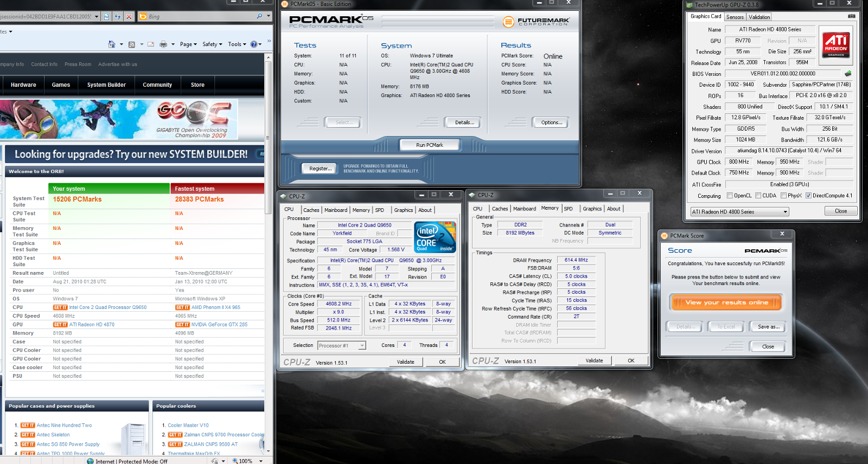This screenshot has height=464, width=868.
Task: Open the Cooler Master V10 link
Action: 188,426
